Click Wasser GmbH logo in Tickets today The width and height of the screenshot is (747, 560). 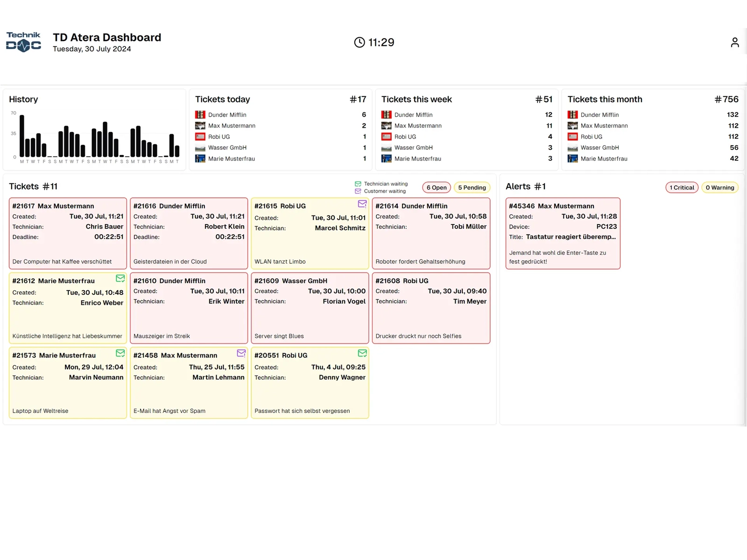(x=200, y=148)
